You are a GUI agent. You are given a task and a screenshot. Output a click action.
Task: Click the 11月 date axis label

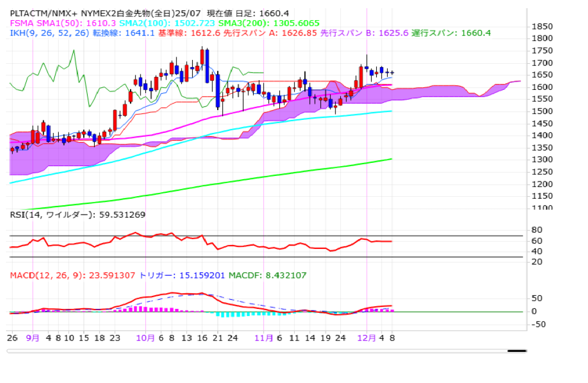coord(264,338)
